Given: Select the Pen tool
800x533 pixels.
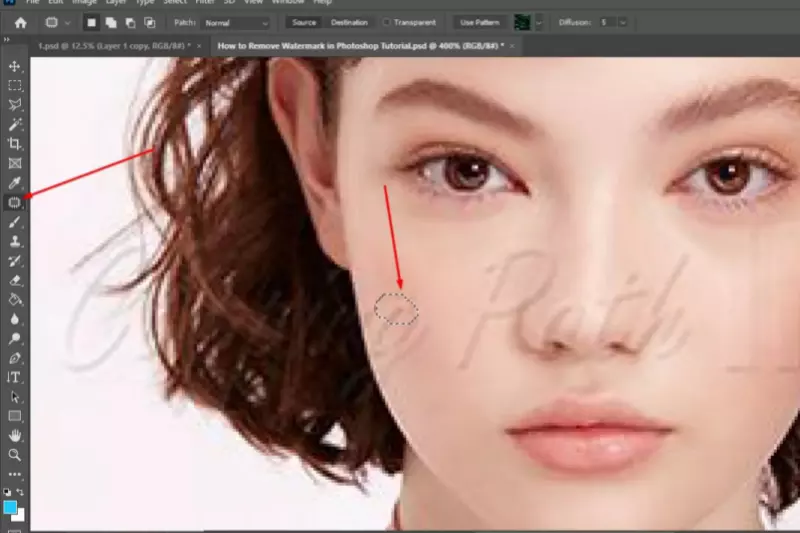Looking at the screenshot, I should (x=14, y=358).
